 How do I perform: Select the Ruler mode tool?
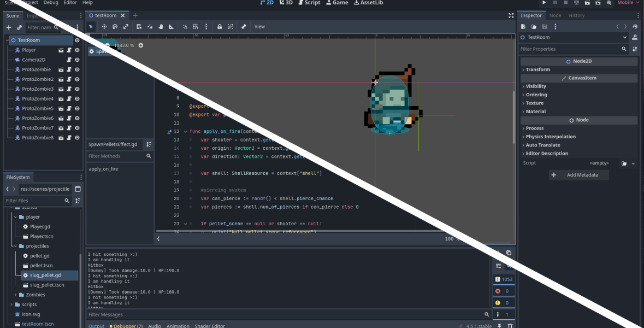click(x=171, y=26)
